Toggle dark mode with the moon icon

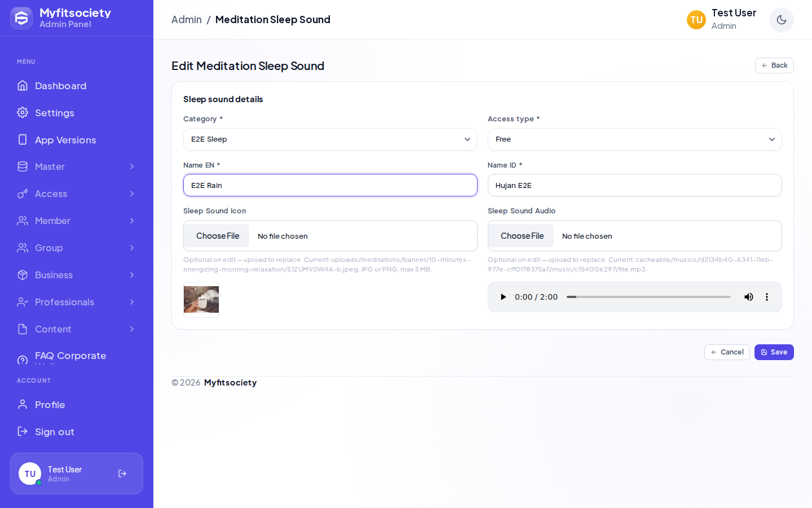coord(781,20)
